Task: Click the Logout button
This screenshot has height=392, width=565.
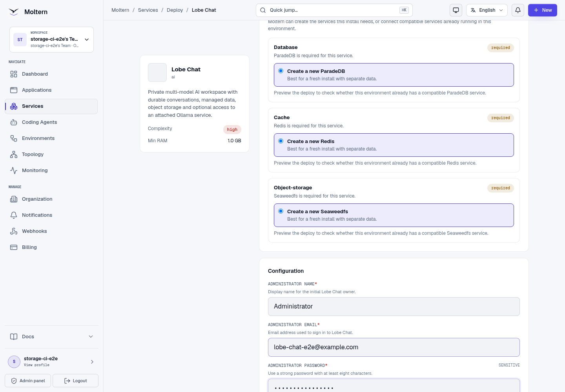Action: point(75,381)
